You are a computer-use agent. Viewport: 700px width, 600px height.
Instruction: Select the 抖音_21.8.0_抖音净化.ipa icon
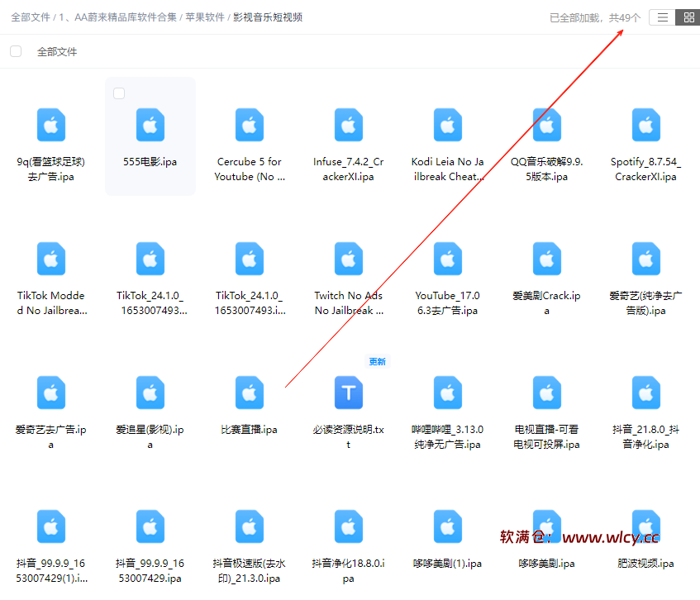click(x=646, y=393)
